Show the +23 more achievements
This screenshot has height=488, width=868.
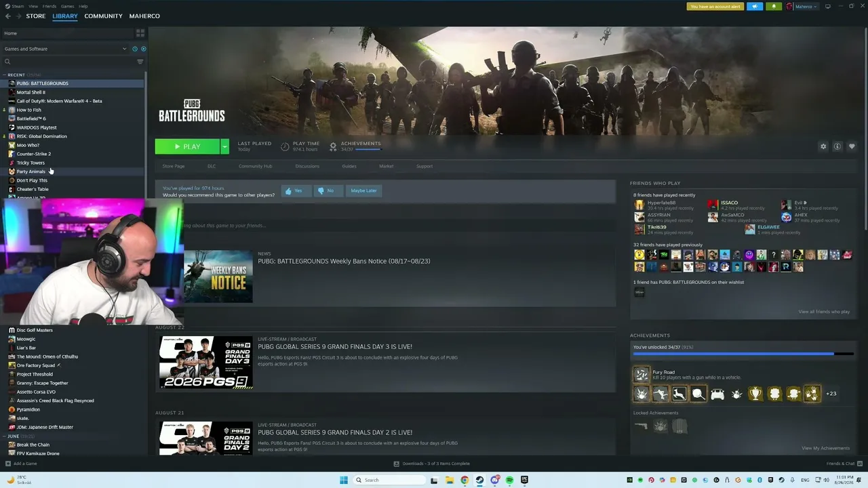click(831, 394)
